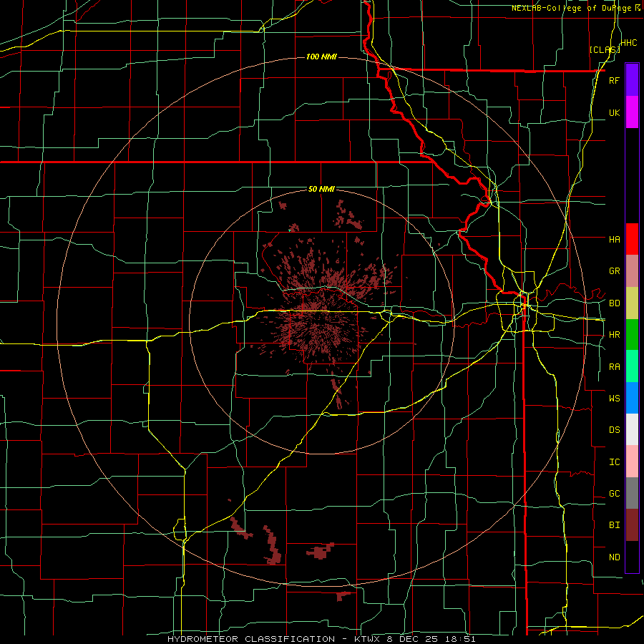Click the [CLAS] units label
The height and width of the screenshot is (644, 644).
tap(605, 50)
